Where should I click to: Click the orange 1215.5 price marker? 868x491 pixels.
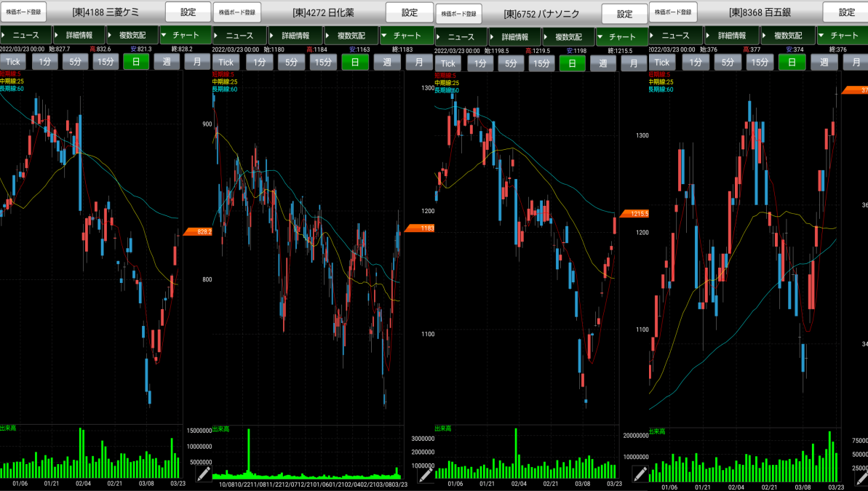pos(633,214)
